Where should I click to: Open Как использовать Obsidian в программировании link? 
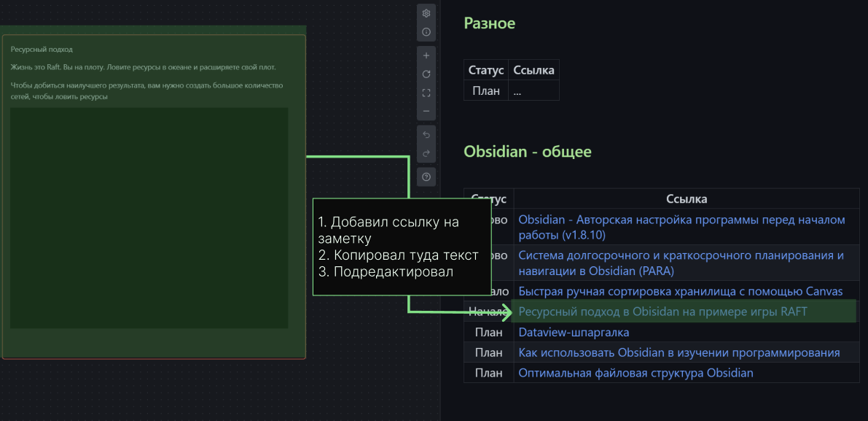click(679, 352)
